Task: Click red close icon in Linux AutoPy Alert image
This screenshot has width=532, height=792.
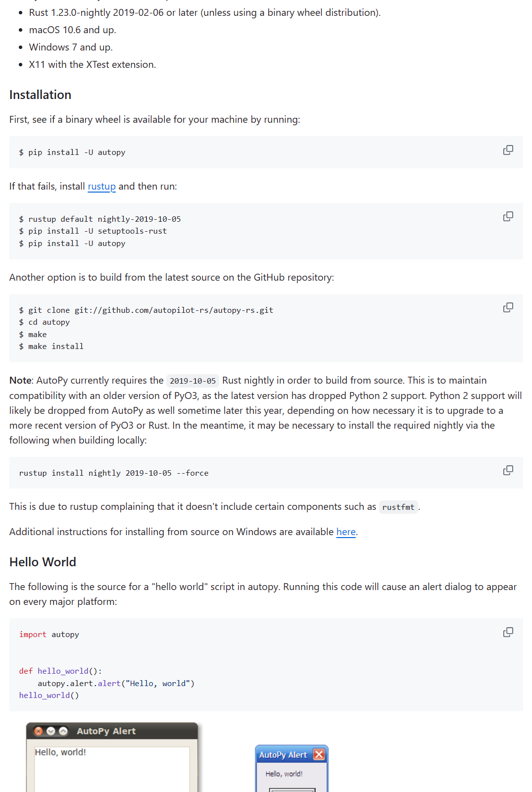Action: (39, 731)
